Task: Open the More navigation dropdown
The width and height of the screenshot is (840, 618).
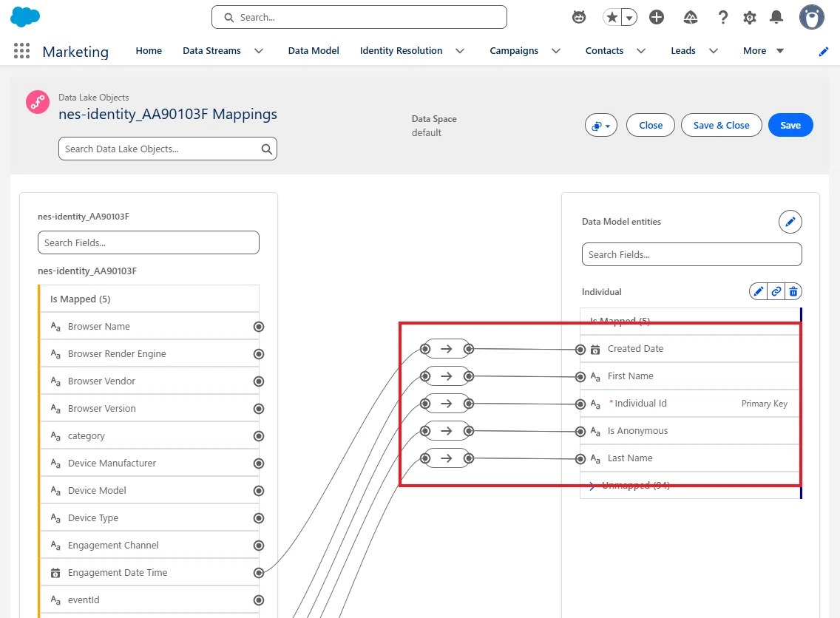Action: pos(763,51)
